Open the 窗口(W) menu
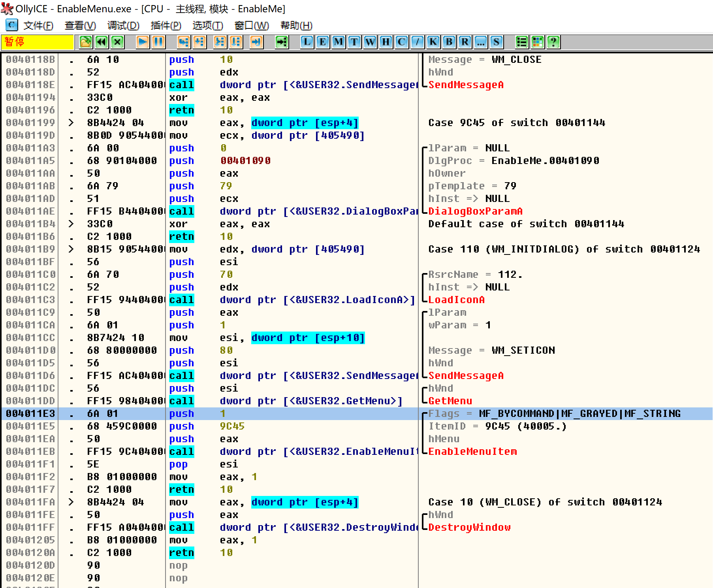Viewport: 713px width, 588px height. (x=252, y=26)
